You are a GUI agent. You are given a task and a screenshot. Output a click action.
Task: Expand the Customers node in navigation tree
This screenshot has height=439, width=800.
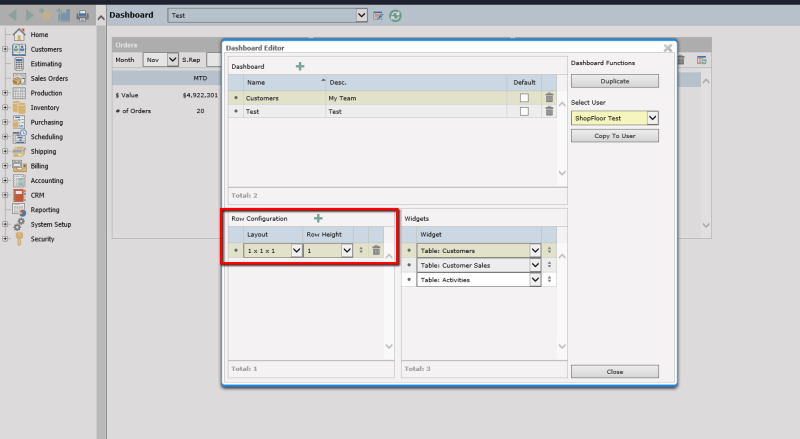coord(6,49)
